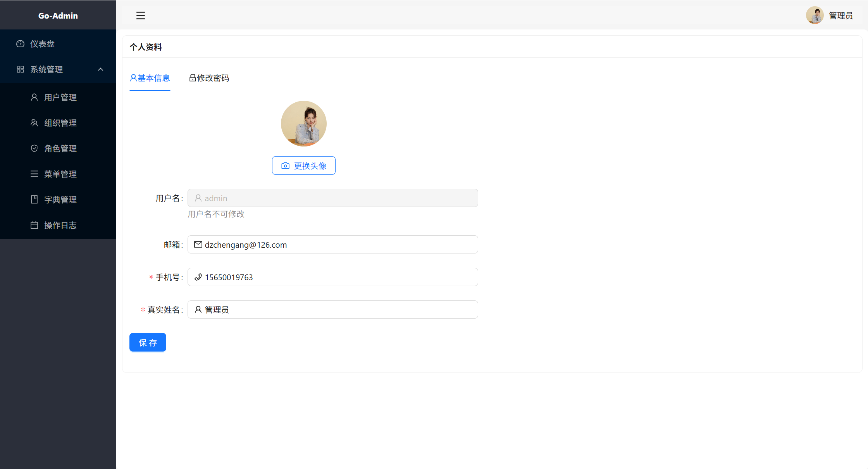Click the 更换头像 button
The width and height of the screenshot is (868, 469).
pos(304,166)
